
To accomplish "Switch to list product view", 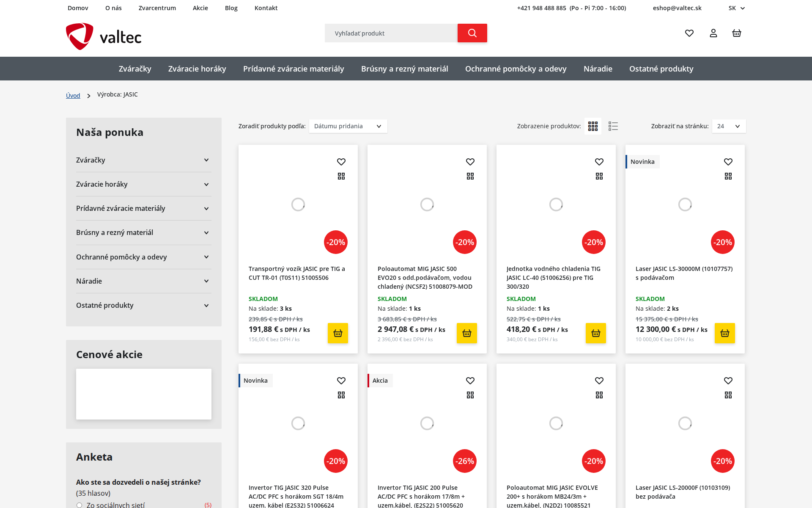I will pos(613,126).
